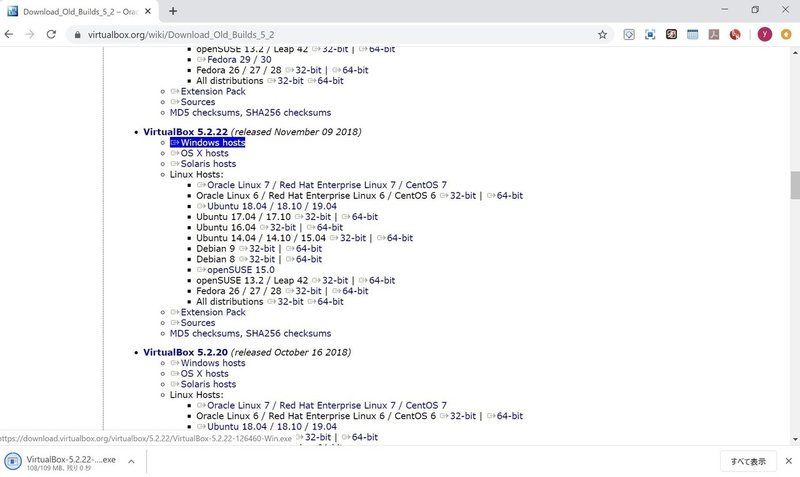Open Windows hosts link for VirtualBox 5.2.20
The height and width of the screenshot is (477, 800).
tap(208, 363)
